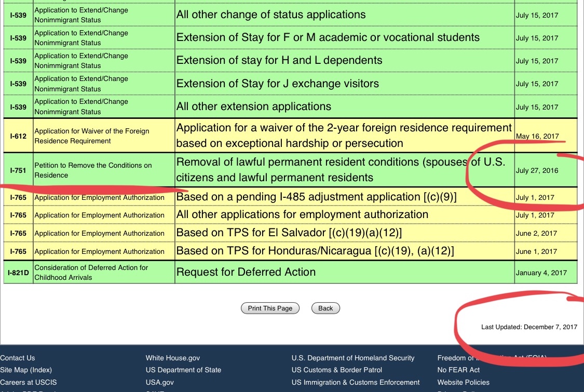Open US Department of State link
This screenshot has width=584, height=392.
[x=183, y=370]
